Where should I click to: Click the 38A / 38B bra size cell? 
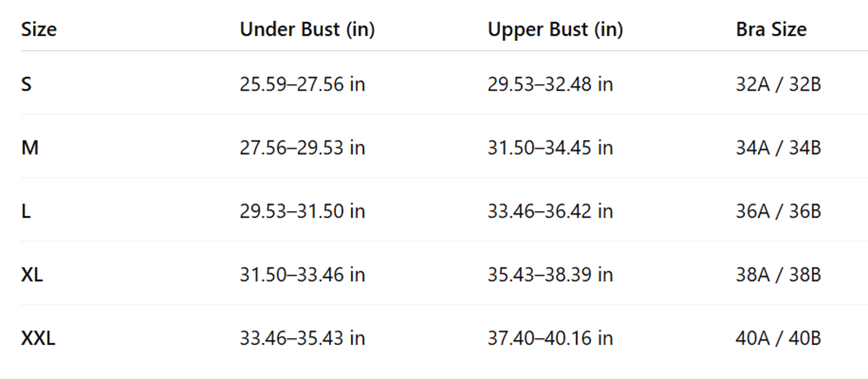(778, 274)
